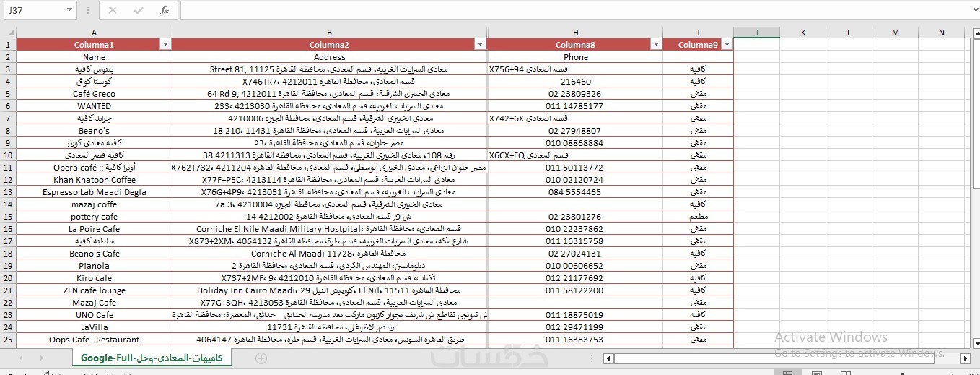Select phone cell '011 14785177'
The height and width of the screenshot is (375, 980).
(575, 106)
